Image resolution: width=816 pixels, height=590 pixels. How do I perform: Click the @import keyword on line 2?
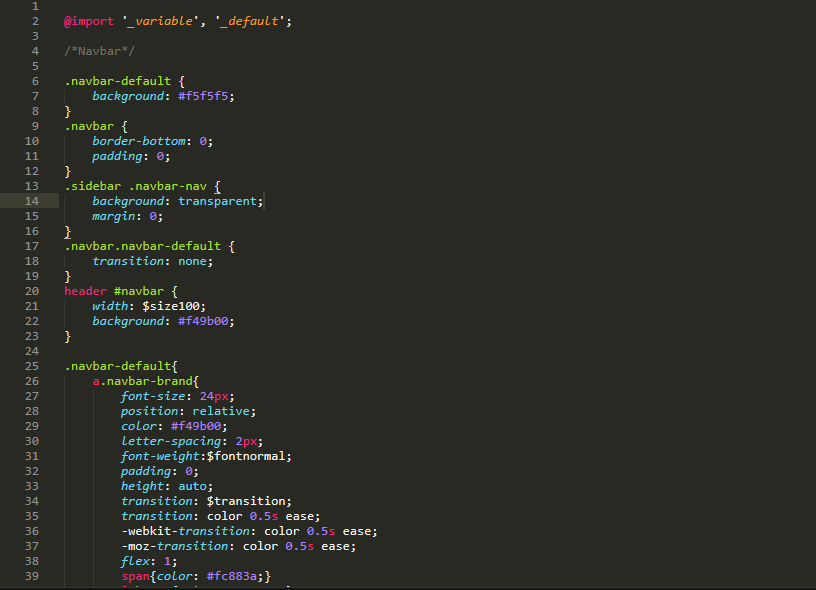89,21
